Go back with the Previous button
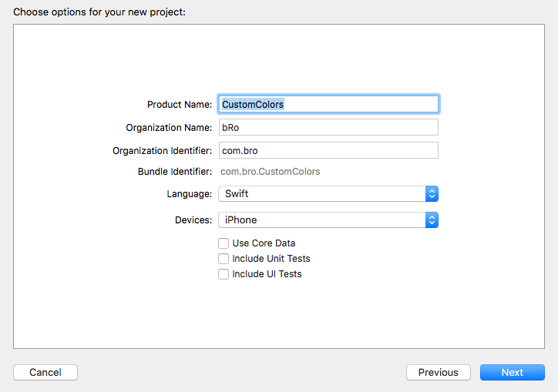This screenshot has height=392, width=558. point(438,373)
